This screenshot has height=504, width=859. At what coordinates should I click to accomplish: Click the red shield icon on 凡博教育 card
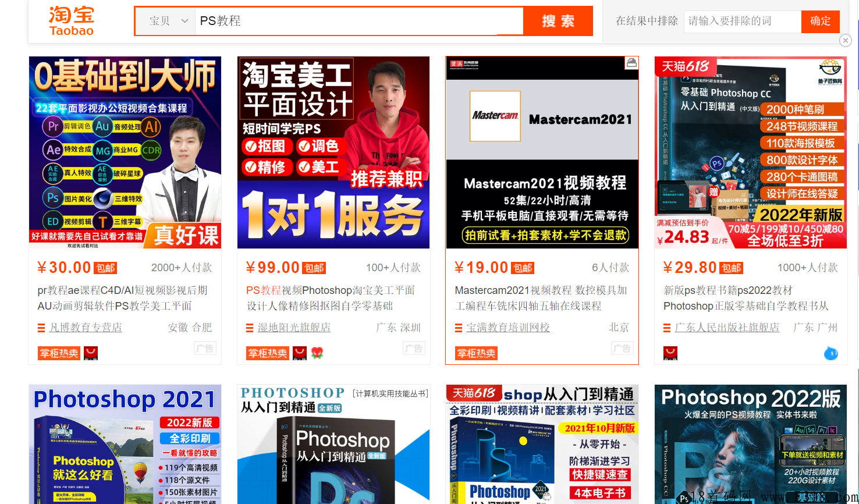coord(91,353)
